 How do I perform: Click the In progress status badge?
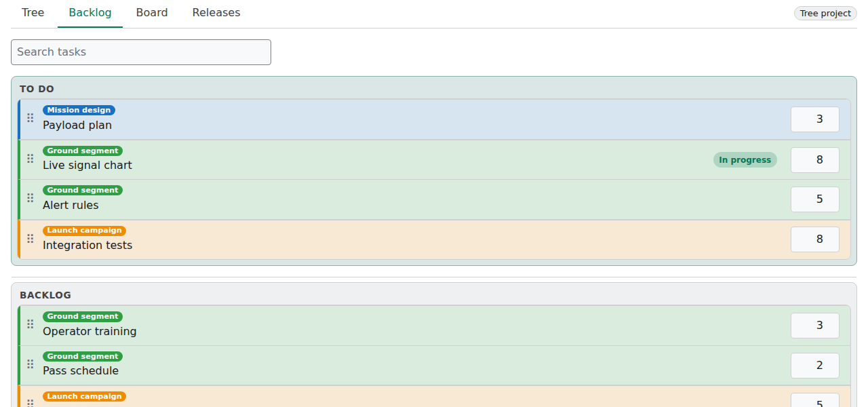coord(745,160)
